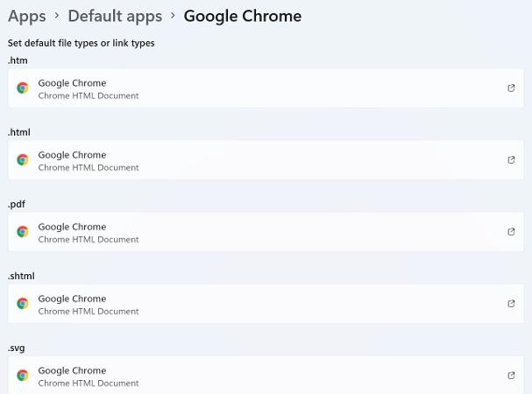Click the Chrome logo in .pdf row
Screen dimensions: 532x394
point(23,232)
